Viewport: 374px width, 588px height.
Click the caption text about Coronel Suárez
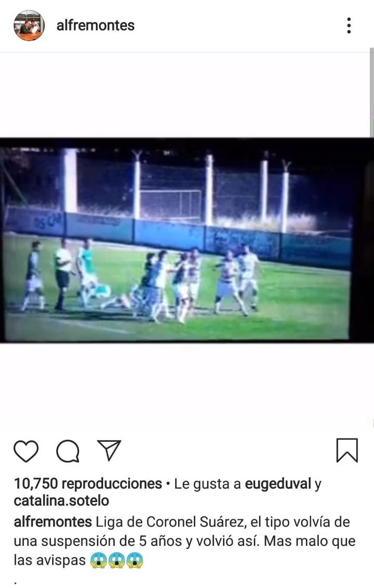point(184,541)
